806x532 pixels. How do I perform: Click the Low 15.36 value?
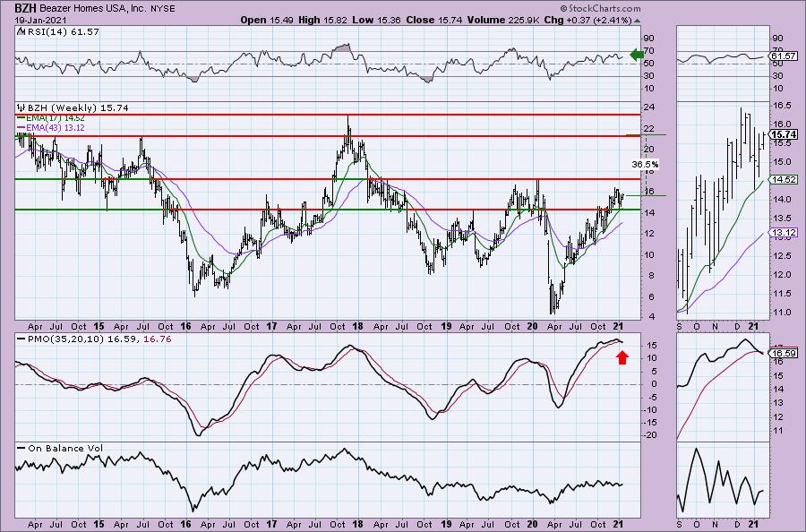[377, 20]
